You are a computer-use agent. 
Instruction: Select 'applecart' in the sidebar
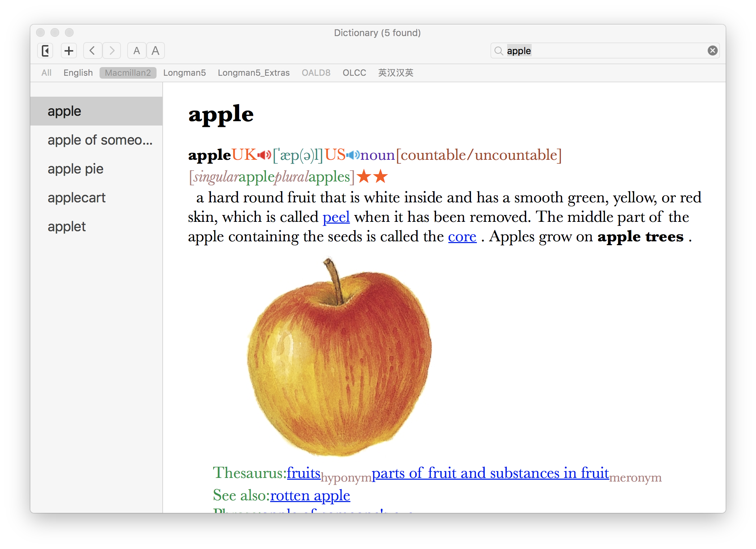pos(96,198)
